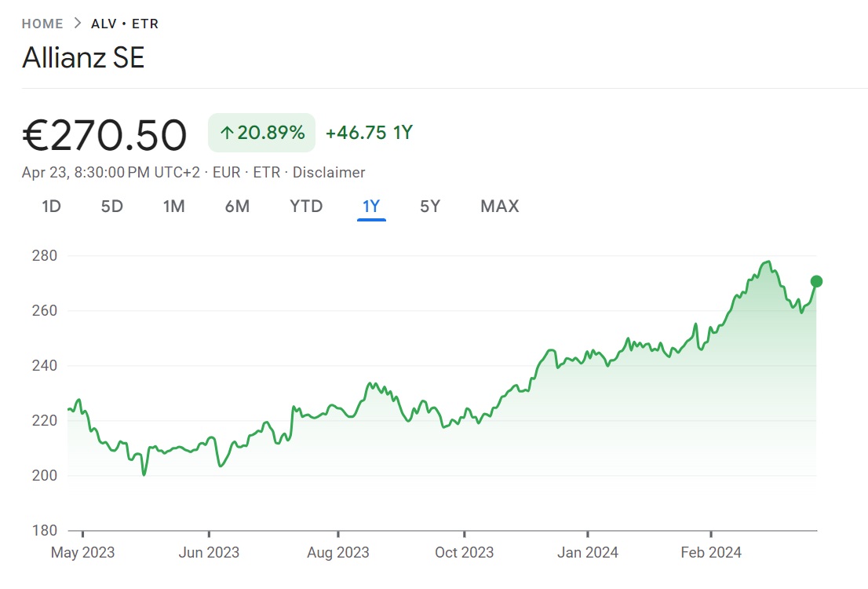
Task: Click the ALV • ETR breadcrumb
Action: pyautogui.click(x=125, y=24)
